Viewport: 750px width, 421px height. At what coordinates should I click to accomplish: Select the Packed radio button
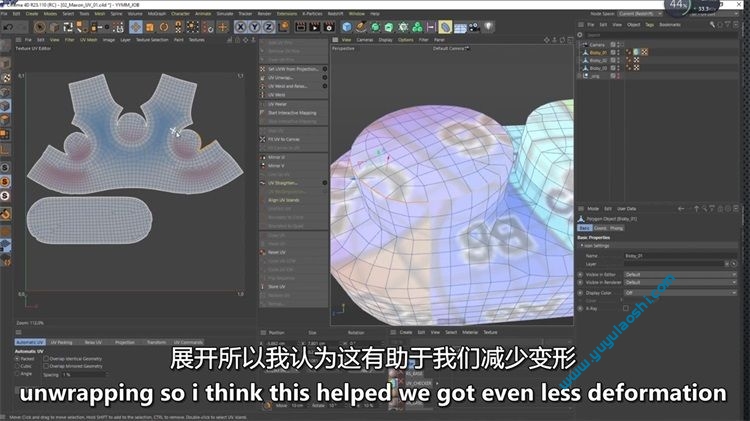tap(17, 358)
